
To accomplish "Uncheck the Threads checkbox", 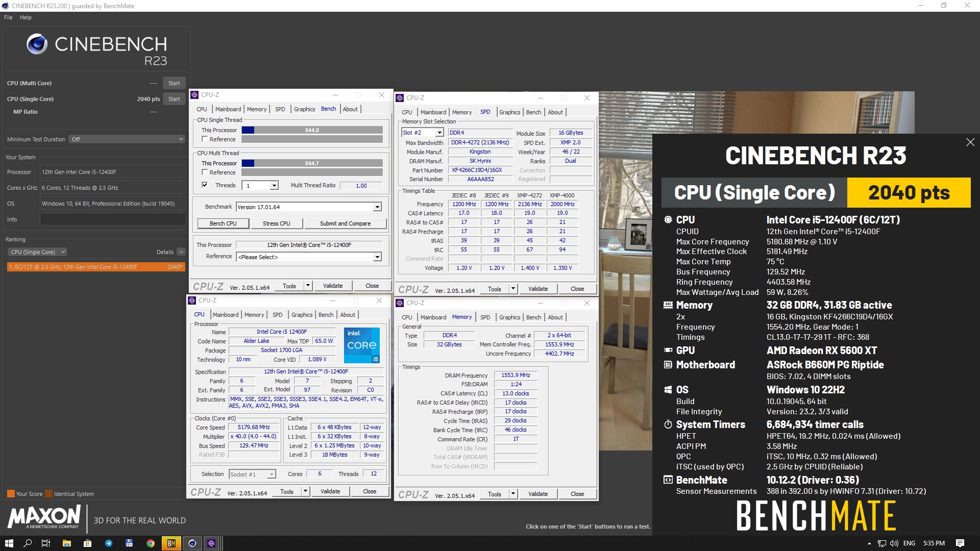I will [205, 185].
